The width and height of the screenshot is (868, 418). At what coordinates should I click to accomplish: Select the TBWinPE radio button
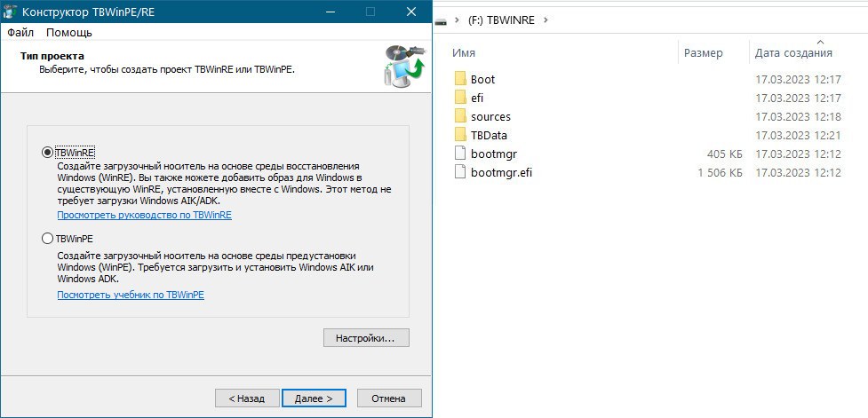point(48,239)
